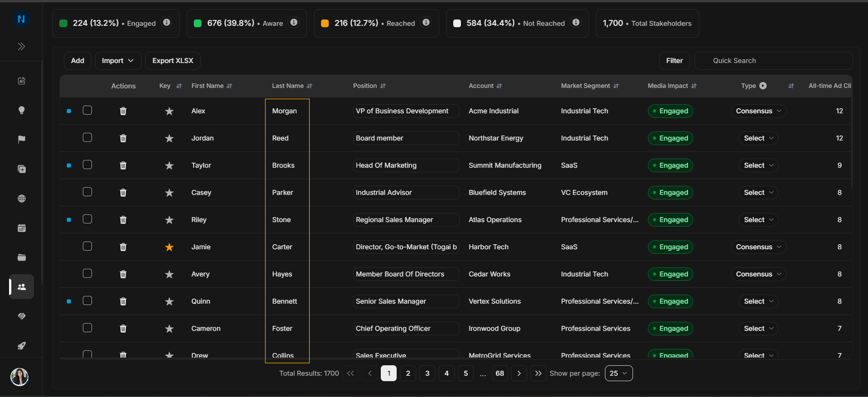
Task: Open the lightbulb insights page in sidebar
Action: [x=21, y=110]
